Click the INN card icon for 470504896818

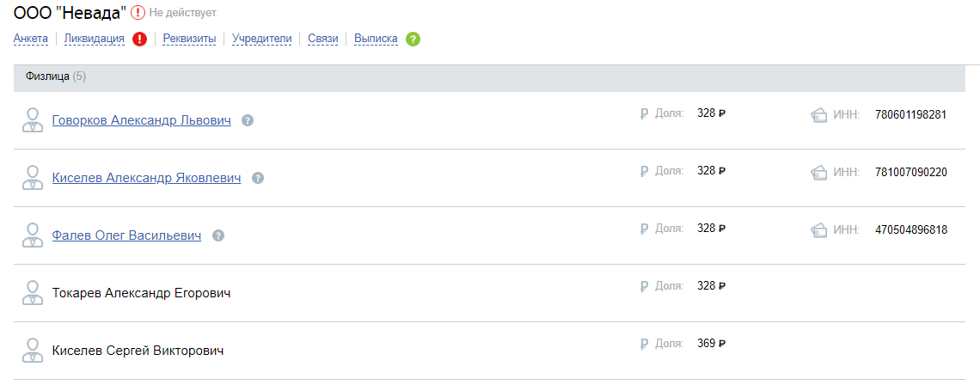pyautogui.click(x=818, y=229)
